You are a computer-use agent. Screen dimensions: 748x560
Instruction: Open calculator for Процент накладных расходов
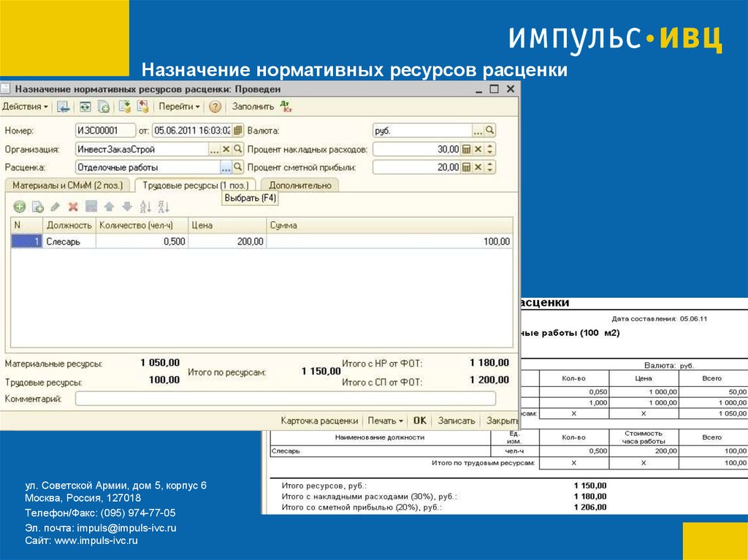[466, 149]
